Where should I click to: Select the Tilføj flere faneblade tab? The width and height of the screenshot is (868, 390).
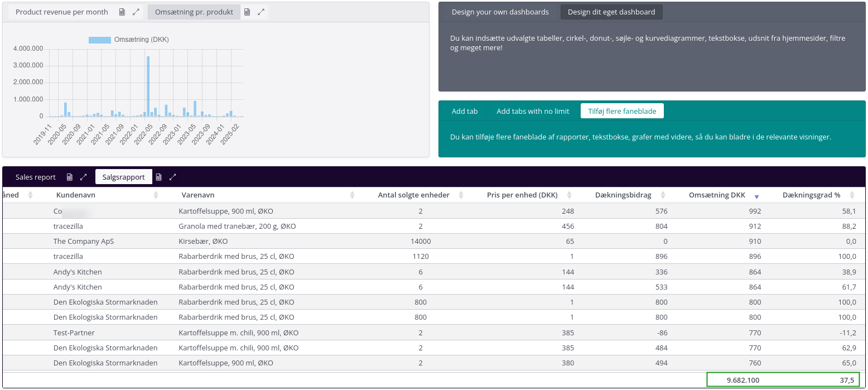click(622, 111)
